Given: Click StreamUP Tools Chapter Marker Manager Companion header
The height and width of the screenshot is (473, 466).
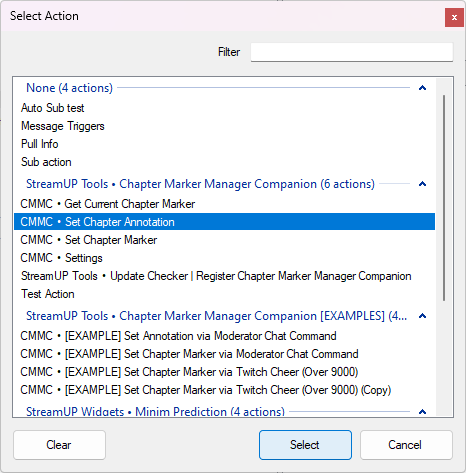Looking at the screenshot, I should coord(200,184).
